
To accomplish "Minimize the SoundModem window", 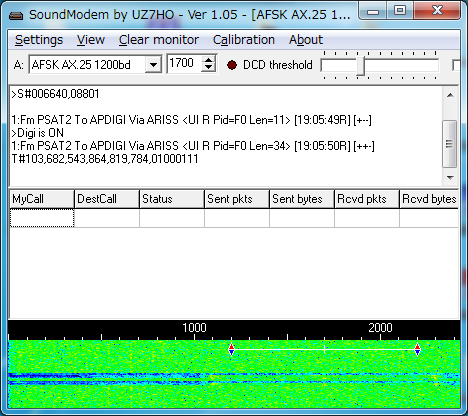I will coord(373,11).
